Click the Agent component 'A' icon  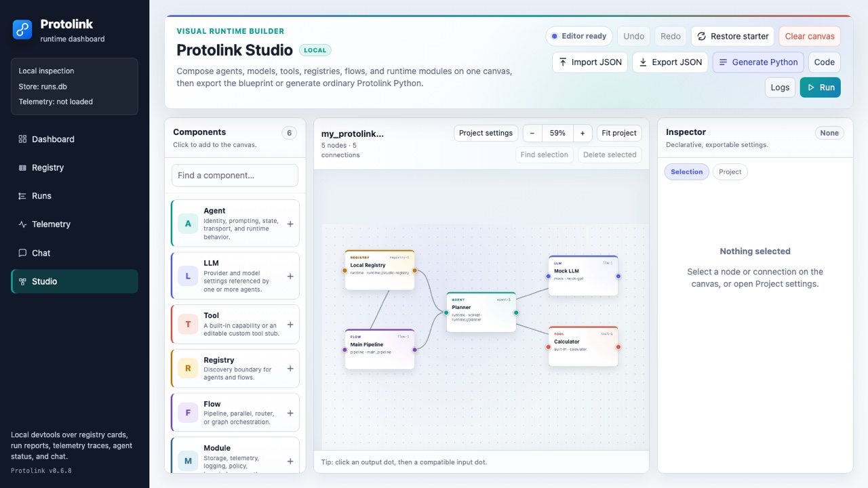pos(188,224)
